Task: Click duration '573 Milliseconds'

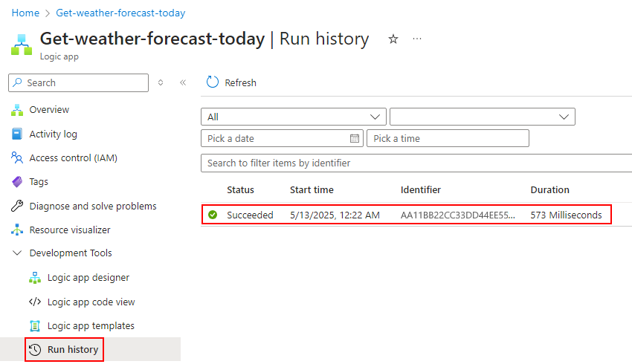Action: (x=566, y=215)
